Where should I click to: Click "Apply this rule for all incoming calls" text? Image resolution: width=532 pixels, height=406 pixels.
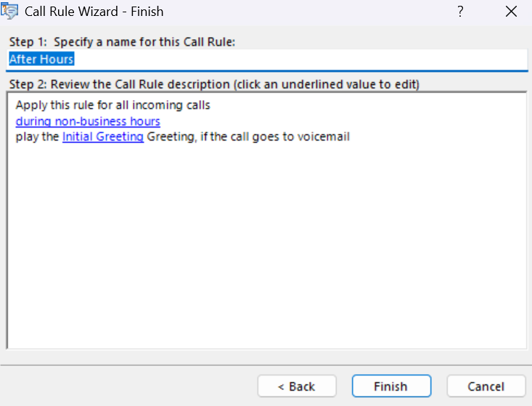point(112,105)
